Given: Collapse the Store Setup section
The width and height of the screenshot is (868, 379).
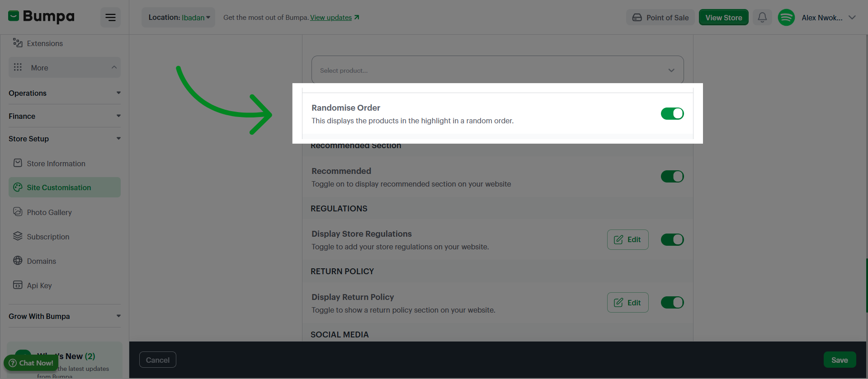Looking at the screenshot, I should 65,139.
